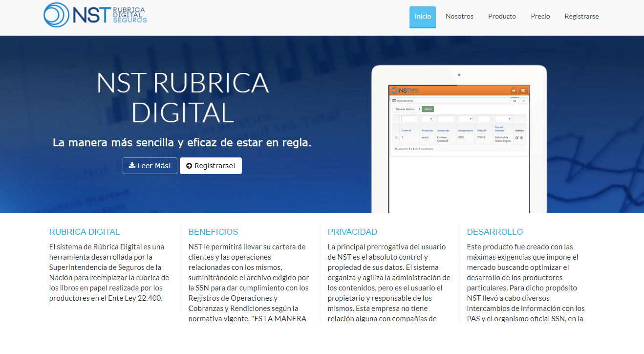This screenshot has width=644, height=354.
Task: Open the Precio menu item
Action: tap(540, 17)
